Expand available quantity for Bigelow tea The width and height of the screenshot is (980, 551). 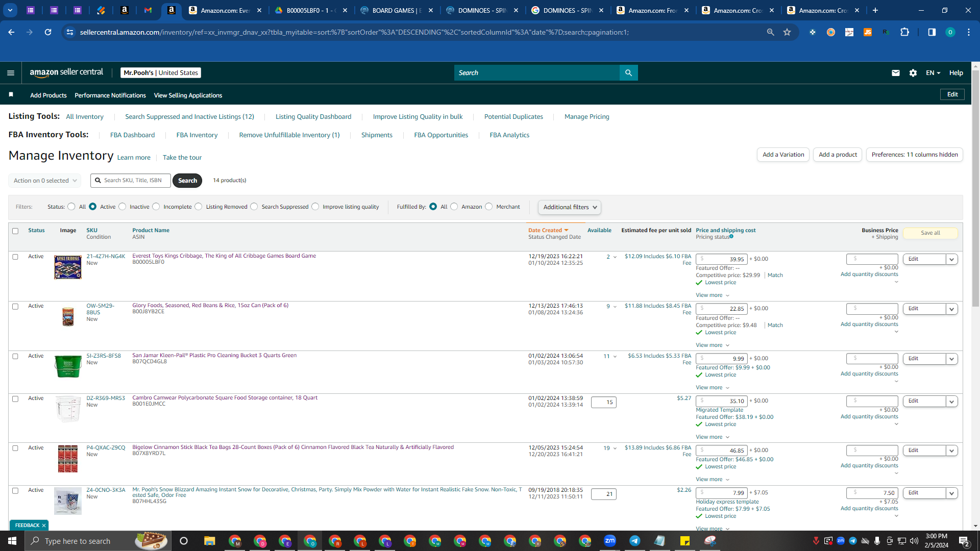point(615,448)
